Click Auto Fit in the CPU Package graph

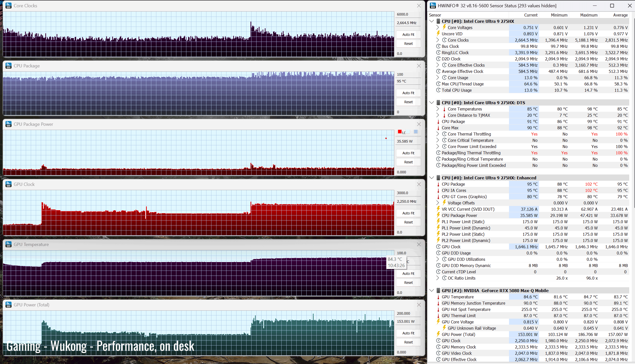click(408, 93)
